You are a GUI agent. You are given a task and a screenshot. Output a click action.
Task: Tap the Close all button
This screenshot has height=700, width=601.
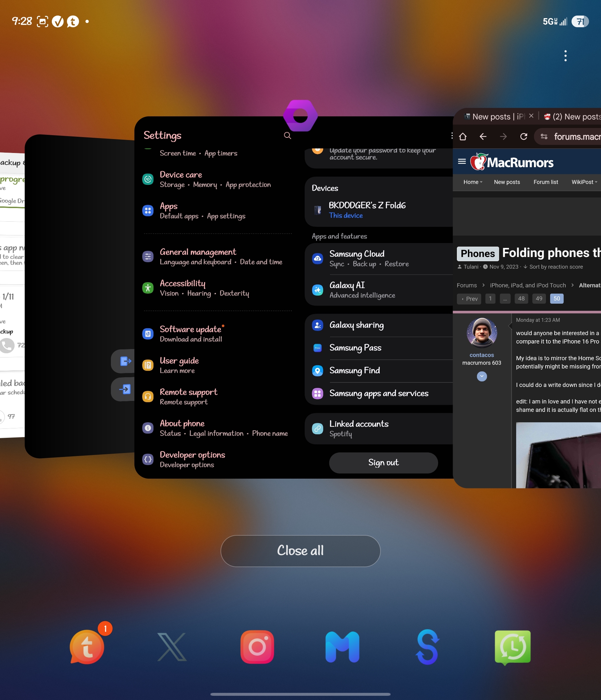(300, 551)
